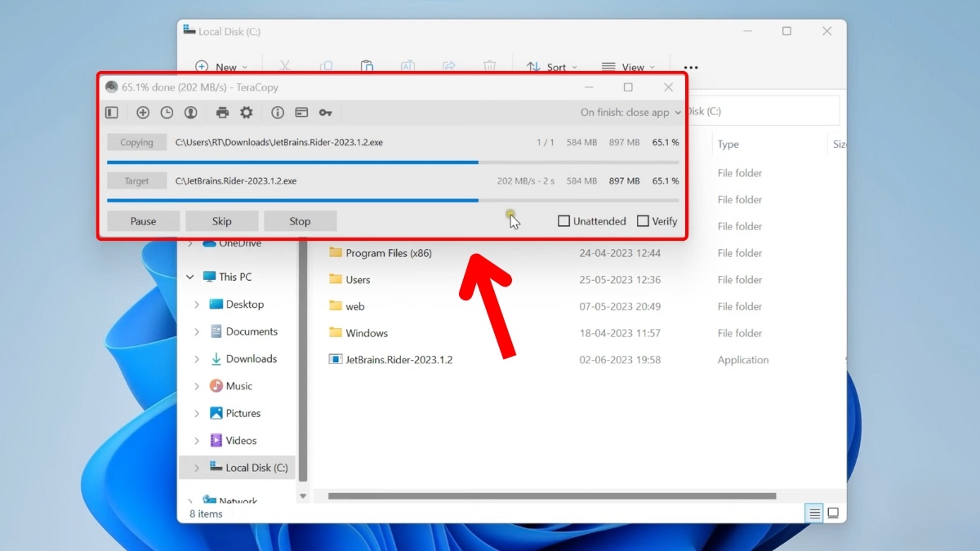Expand the Music tree node

pyautogui.click(x=197, y=386)
